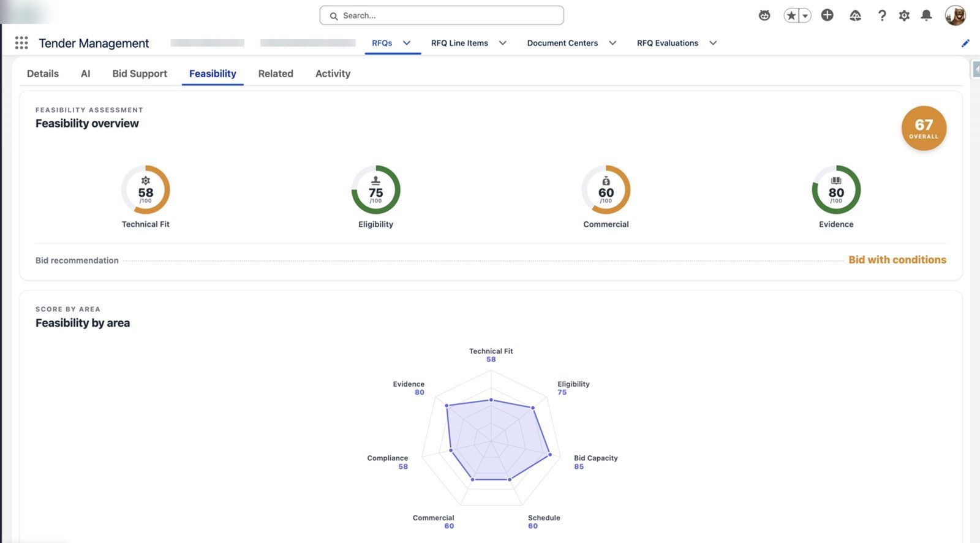Click the Evidence book icon

tap(836, 181)
